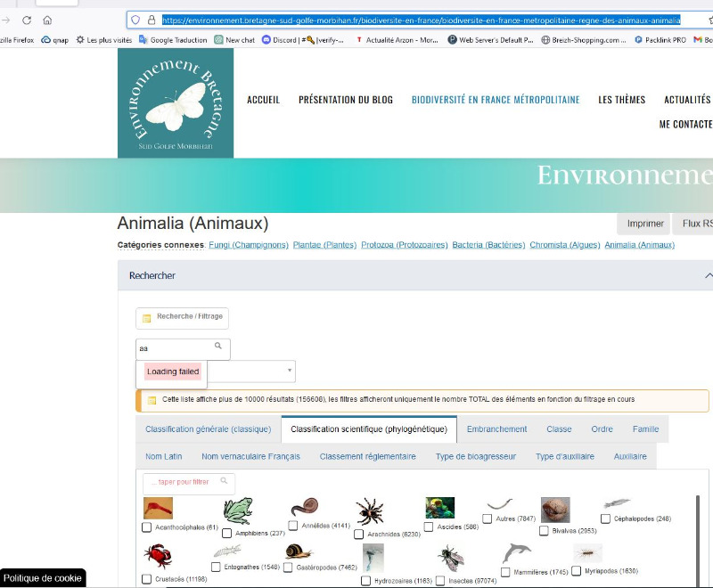Open the Classe tab
This screenshot has height=588, width=713.
click(x=559, y=429)
